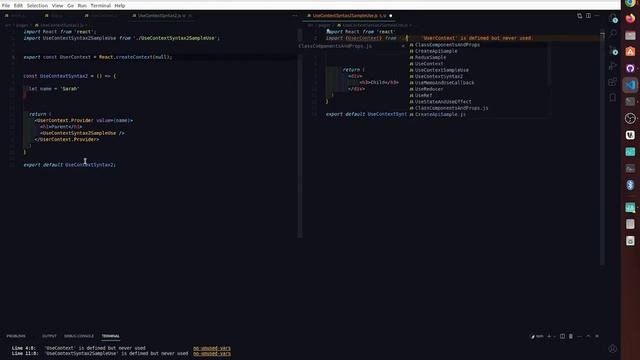Click the Accounts icon at the activity bar bottom

pyautogui.click(x=613, y=349)
